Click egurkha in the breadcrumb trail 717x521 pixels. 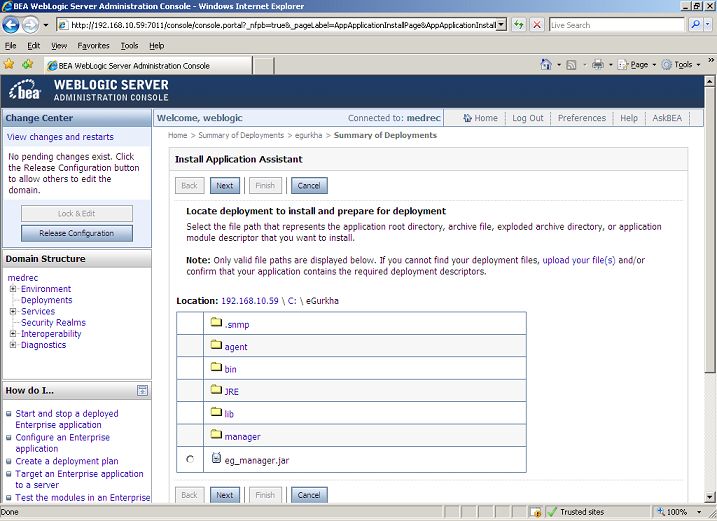pos(308,135)
